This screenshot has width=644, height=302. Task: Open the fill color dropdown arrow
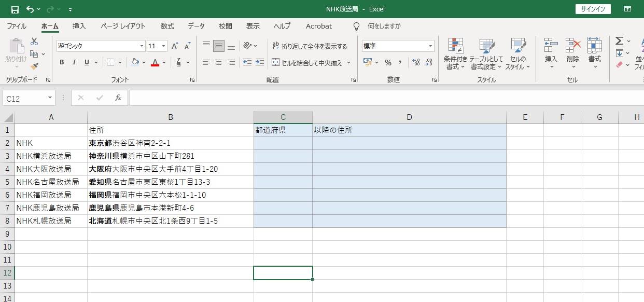click(144, 62)
